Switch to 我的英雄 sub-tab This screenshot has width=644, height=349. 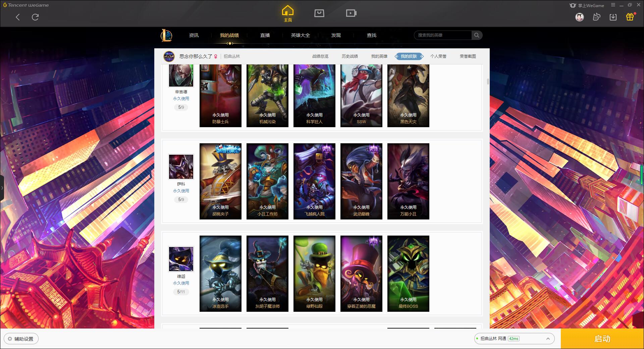click(x=379, y=56)
